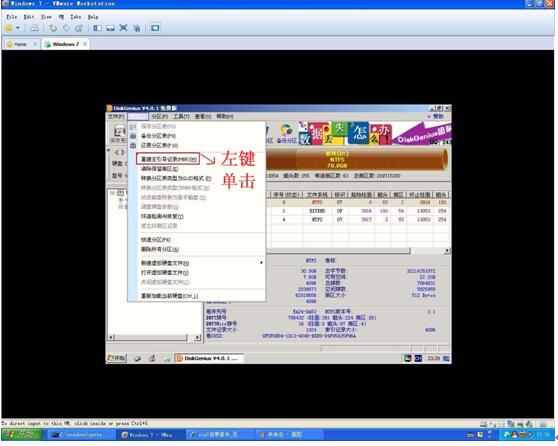Click right arrow of partition table scrollbar
558x446 pixels.
tap(447, 251)
